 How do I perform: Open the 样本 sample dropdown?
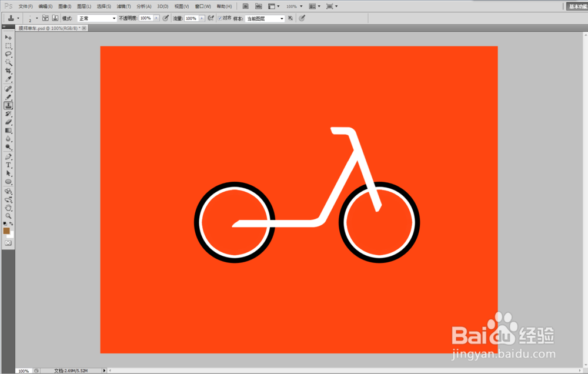tap(265, 18)
